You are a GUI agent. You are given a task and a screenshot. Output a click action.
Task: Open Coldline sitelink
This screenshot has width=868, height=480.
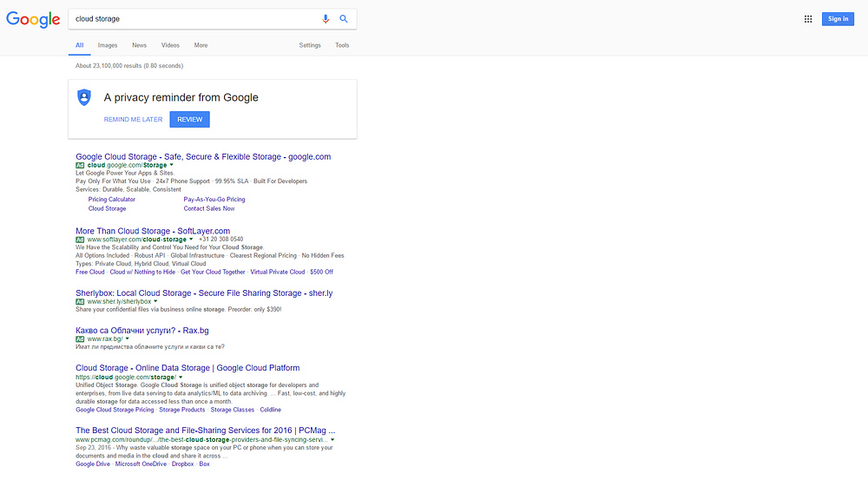point(271,410)
